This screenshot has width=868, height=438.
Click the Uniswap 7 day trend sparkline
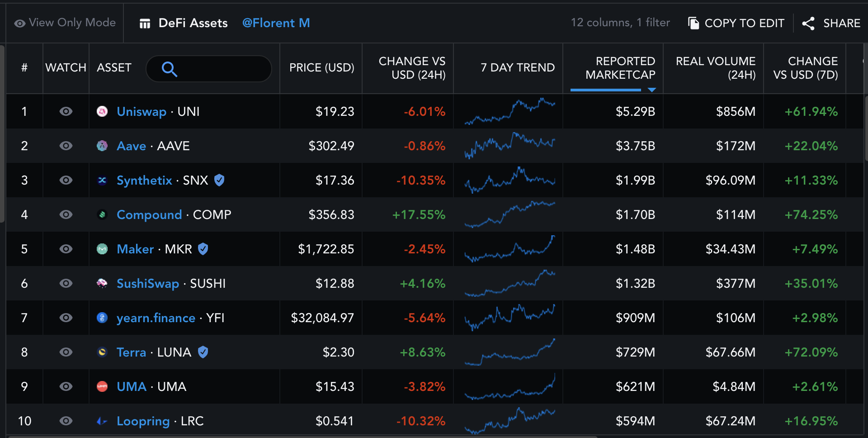coord(509,111)
